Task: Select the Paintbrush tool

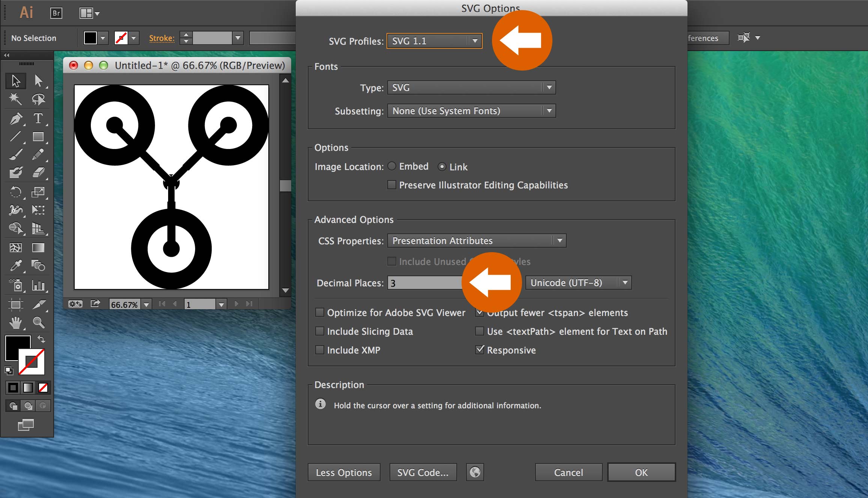Action: (x=16, y=155)
